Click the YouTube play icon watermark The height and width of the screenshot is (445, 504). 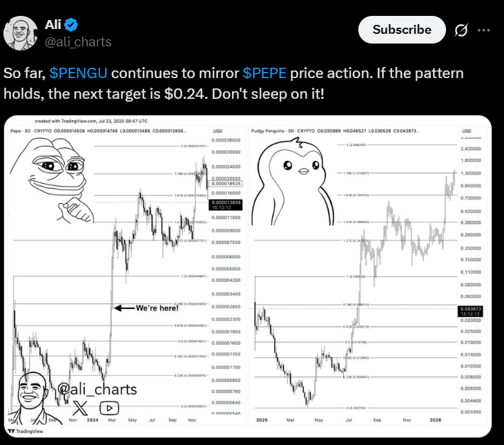tap(109, 408)
